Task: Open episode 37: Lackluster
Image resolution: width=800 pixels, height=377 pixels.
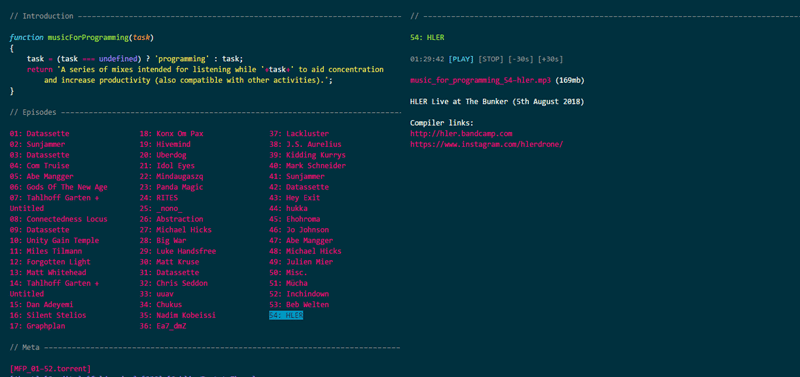Action: [299, 134]
